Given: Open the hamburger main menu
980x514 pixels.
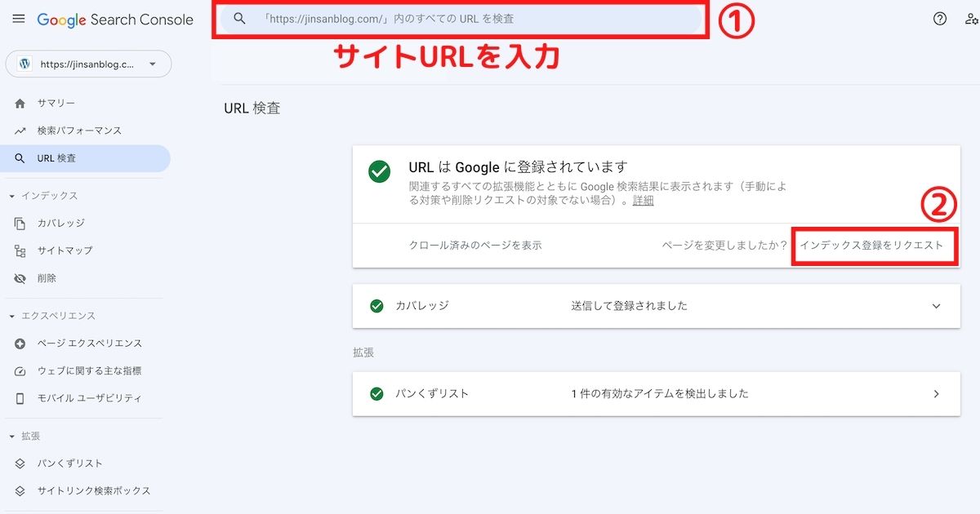Looking at the screenshot, I should pos(19,19).
